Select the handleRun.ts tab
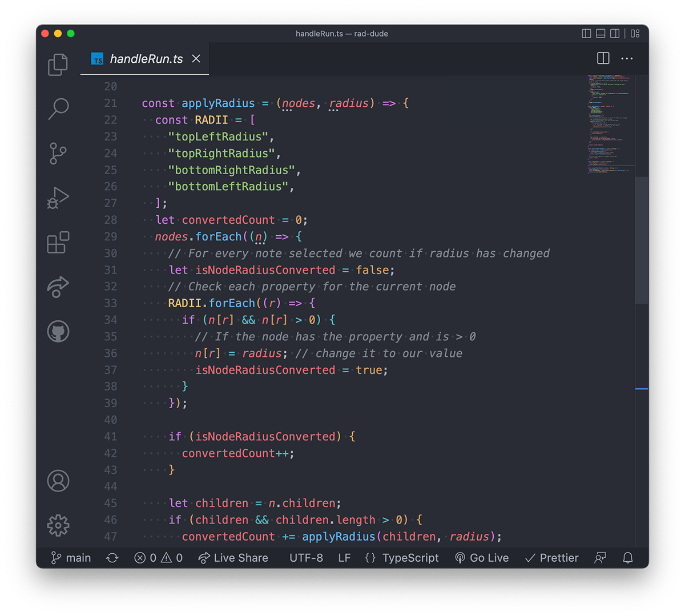The width and height of the screenshot is (685, 616). (145, 59)
